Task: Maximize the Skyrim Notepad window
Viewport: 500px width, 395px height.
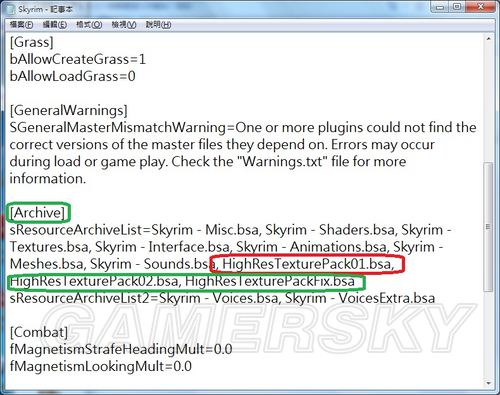Action: pyautogui.click(x=457, y=7)
